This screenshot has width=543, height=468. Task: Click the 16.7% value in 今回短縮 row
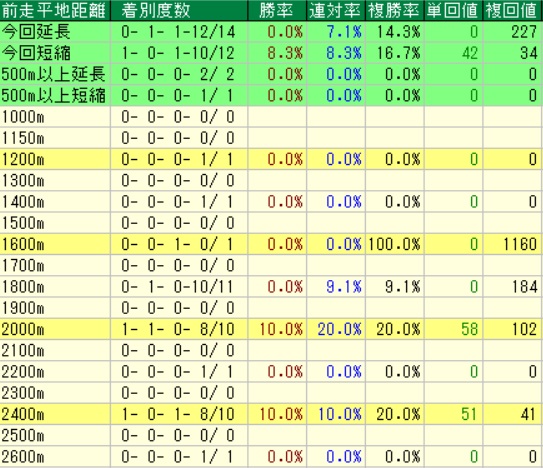[x=398, y=53]
